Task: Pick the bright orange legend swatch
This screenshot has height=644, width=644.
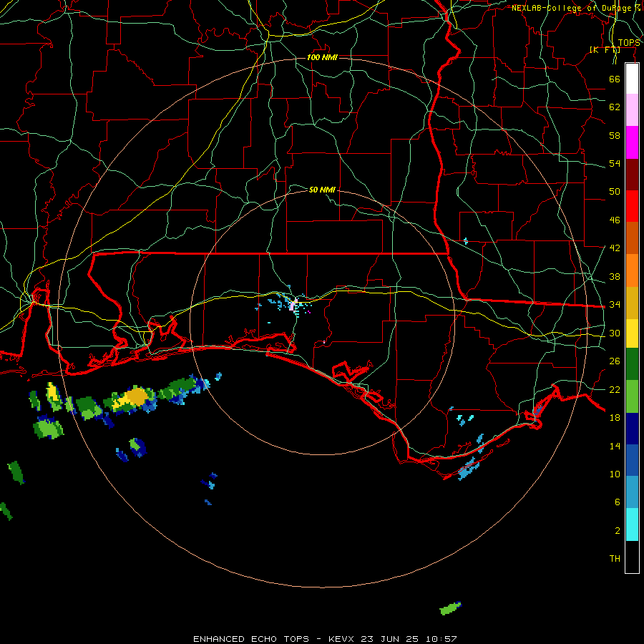Action: click(632, 270)
